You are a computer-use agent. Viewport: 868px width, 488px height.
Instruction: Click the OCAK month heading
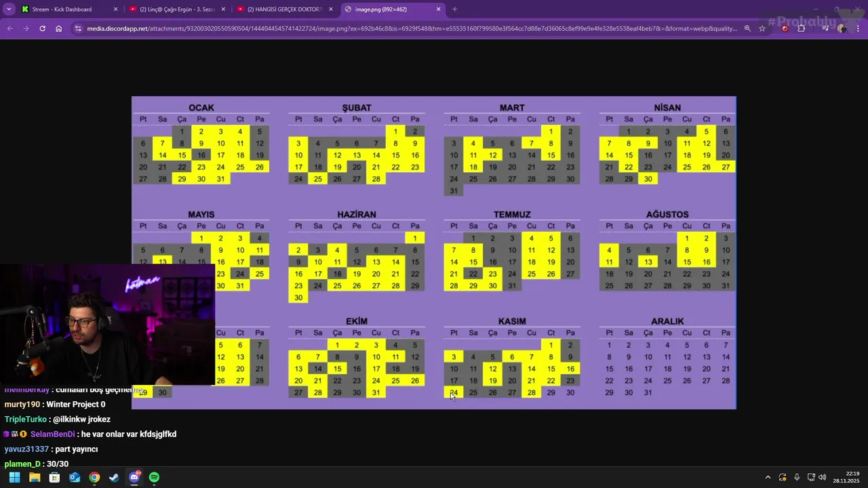pos(201,108)
